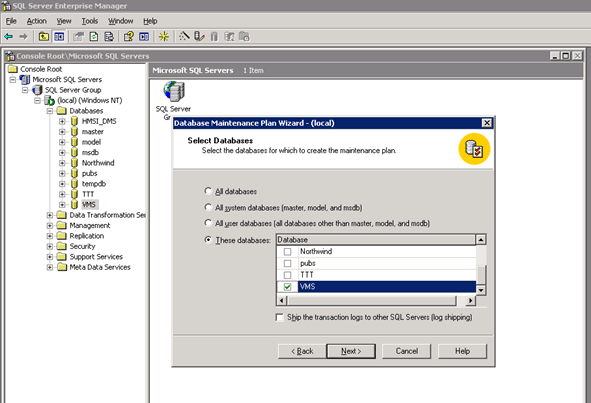Click the Refresh toolbar icon
591x403 pixels.
tap(94, 37)
